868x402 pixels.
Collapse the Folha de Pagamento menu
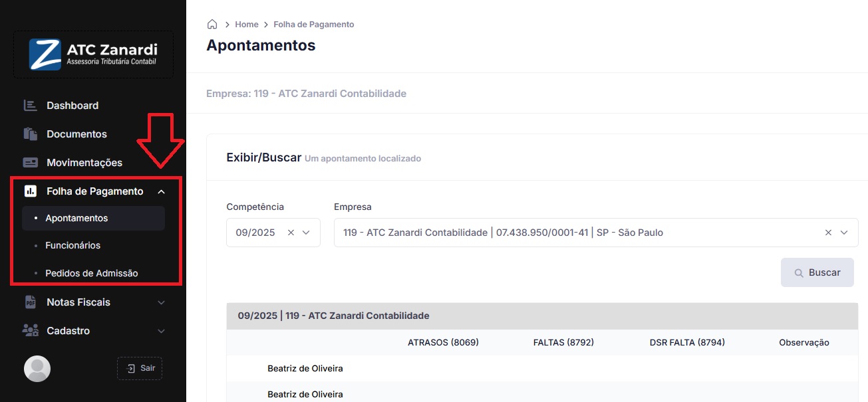[x=161, y=191]
